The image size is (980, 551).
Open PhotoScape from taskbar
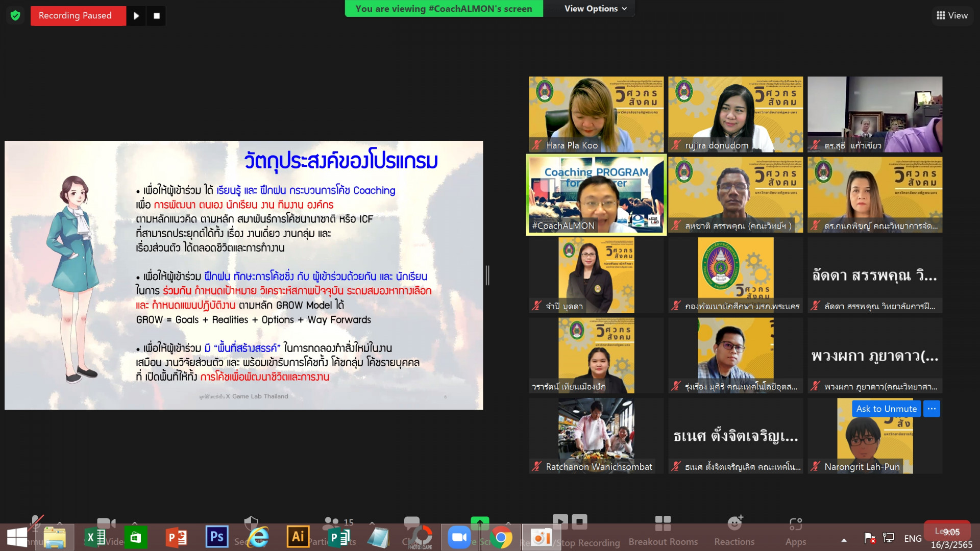point(421,538)
